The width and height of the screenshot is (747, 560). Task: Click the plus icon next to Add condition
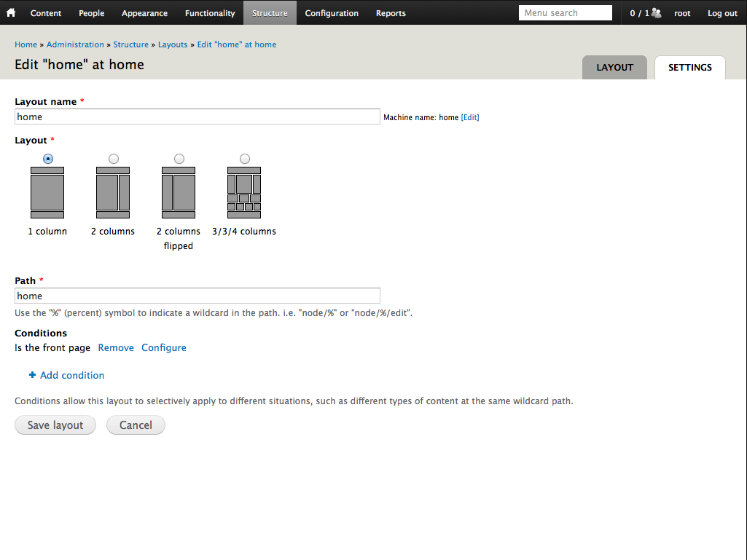coord(32,375)
